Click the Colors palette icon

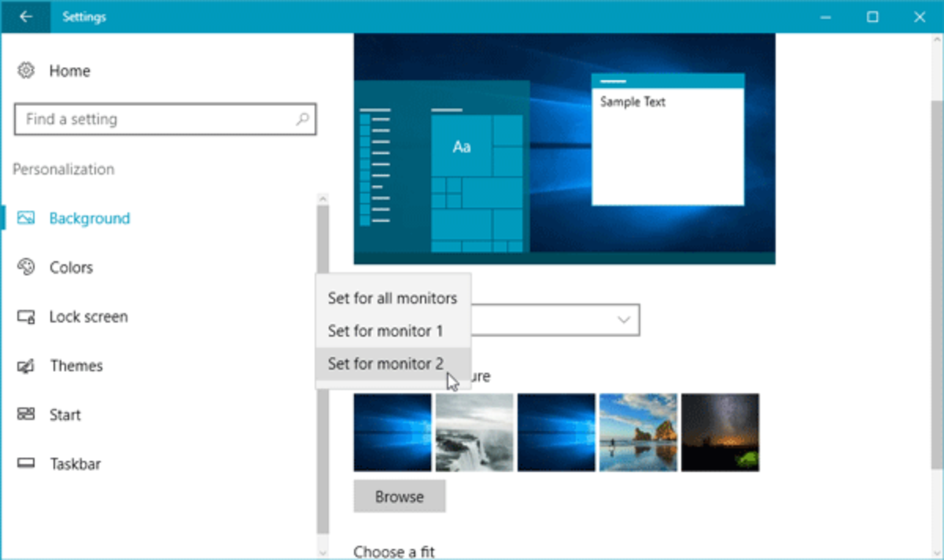tap(26, 267)
